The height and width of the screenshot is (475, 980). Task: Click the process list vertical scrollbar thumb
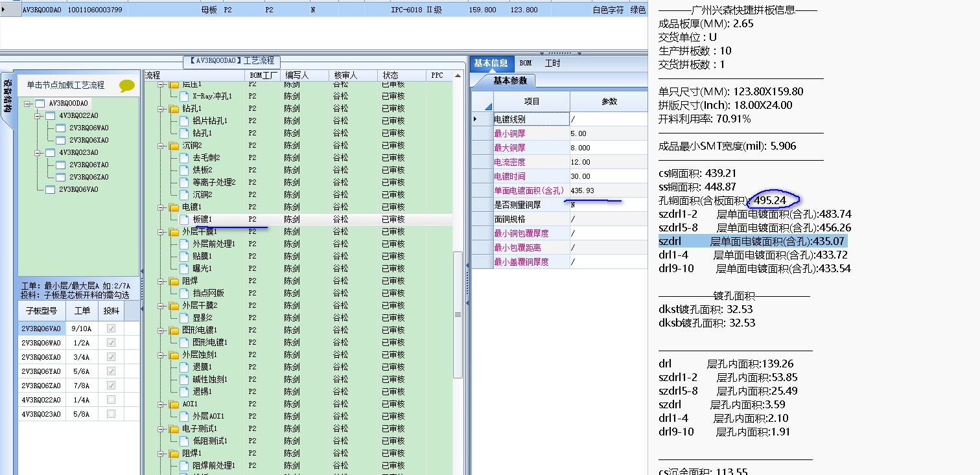click(458, 314)
